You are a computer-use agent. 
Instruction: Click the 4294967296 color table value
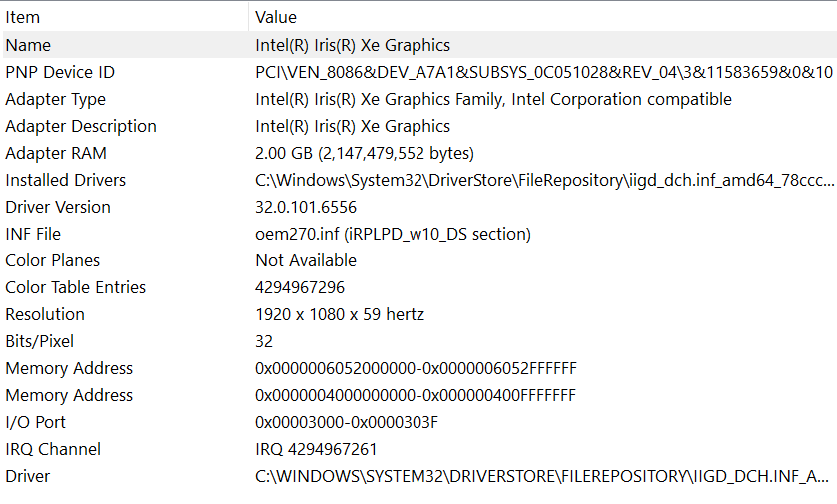click(300, 287)
